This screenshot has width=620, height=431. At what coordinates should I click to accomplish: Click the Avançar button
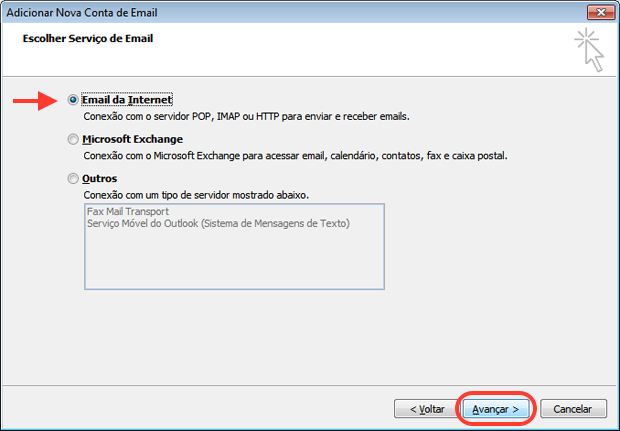click(496, 409)
